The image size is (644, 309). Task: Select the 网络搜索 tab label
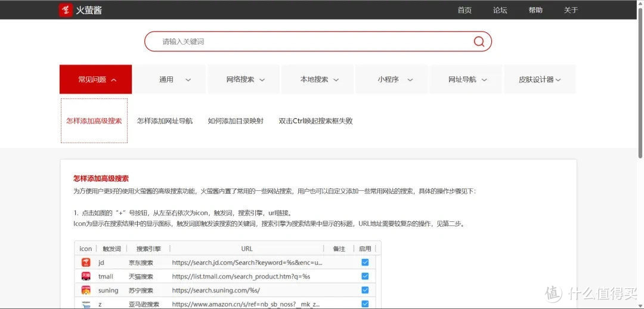click(x=240, y=80)
